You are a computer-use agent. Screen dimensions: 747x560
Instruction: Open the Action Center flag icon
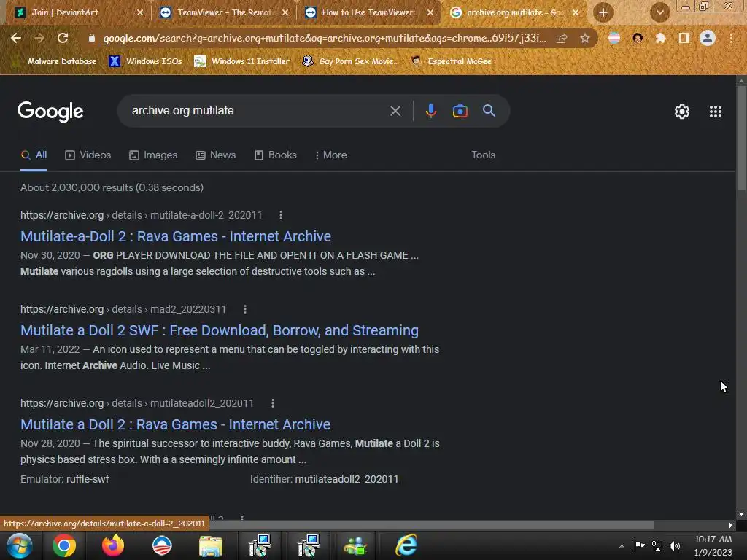coord(639,546)
